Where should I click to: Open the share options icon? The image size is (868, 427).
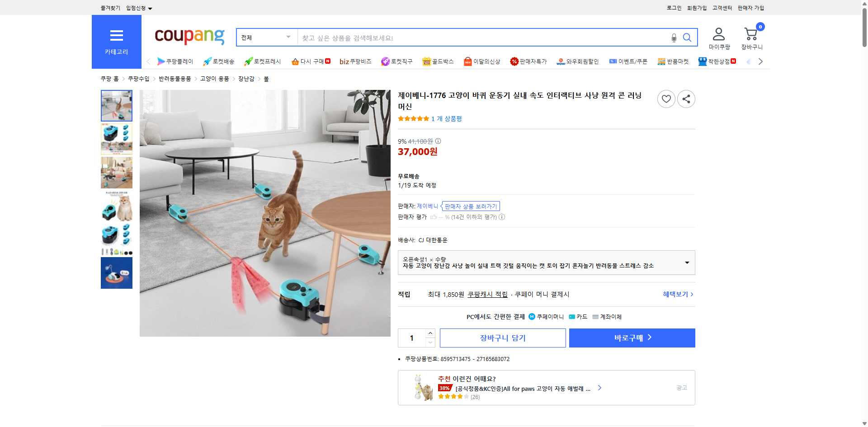[x=686, y=99]
